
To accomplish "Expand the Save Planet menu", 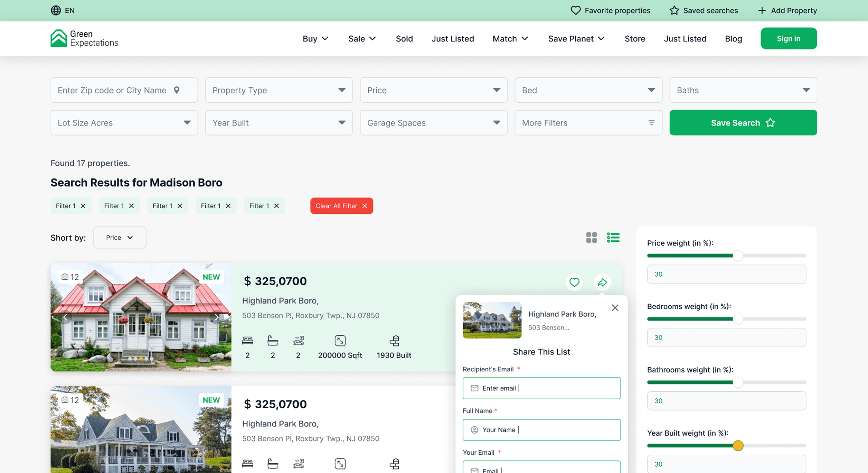I will point(576,39).
